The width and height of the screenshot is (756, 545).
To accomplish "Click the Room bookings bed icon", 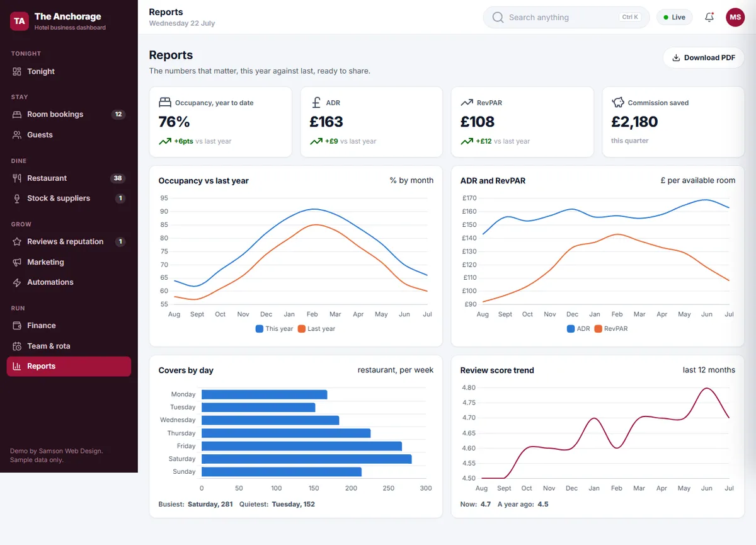I will [17, 115].
